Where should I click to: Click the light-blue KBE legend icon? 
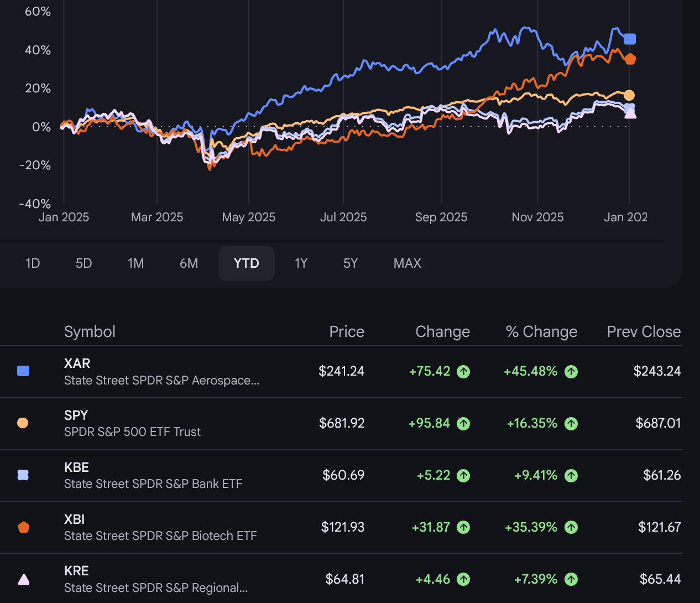(23, 475)
